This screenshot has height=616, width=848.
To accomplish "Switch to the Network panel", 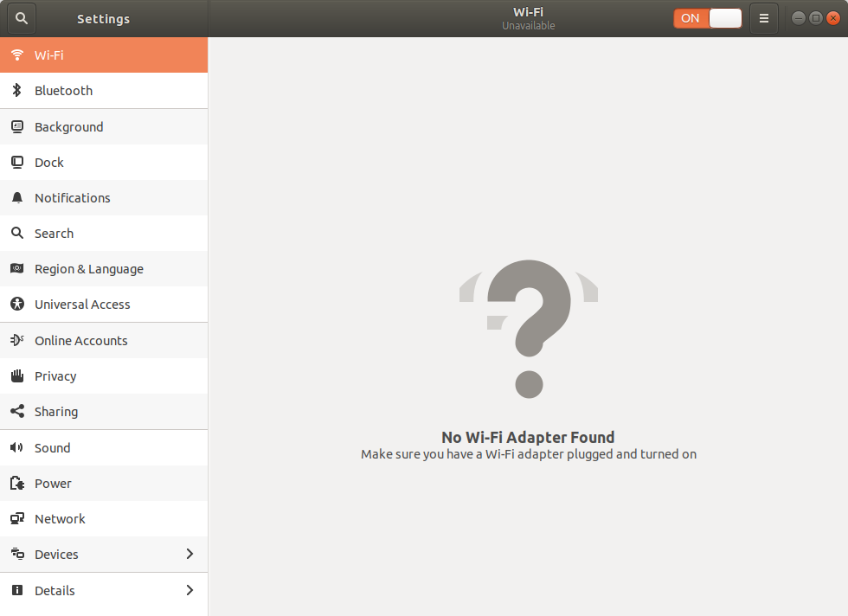I will 104,518.
